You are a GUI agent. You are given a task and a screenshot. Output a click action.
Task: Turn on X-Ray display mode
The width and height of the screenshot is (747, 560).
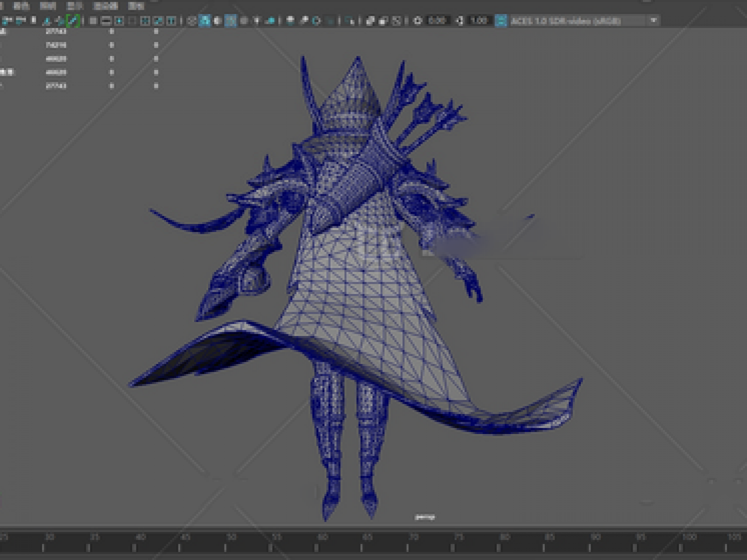click(370, 21)
